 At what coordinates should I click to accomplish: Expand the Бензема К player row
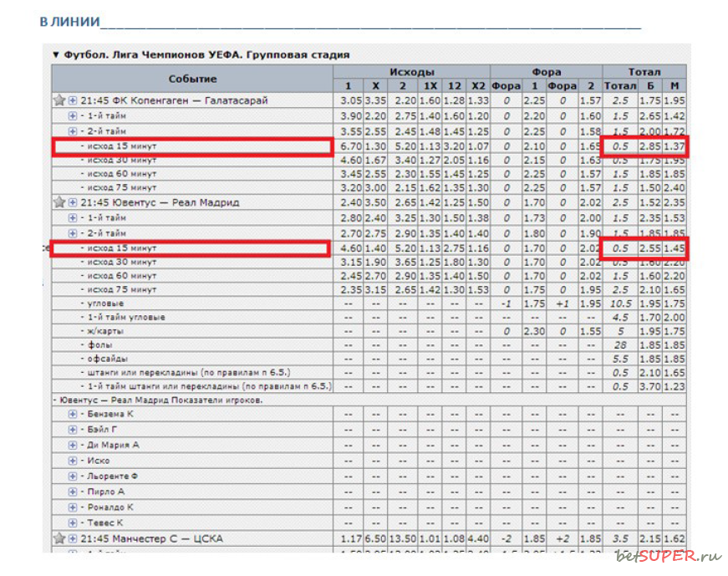coord(73,414)
